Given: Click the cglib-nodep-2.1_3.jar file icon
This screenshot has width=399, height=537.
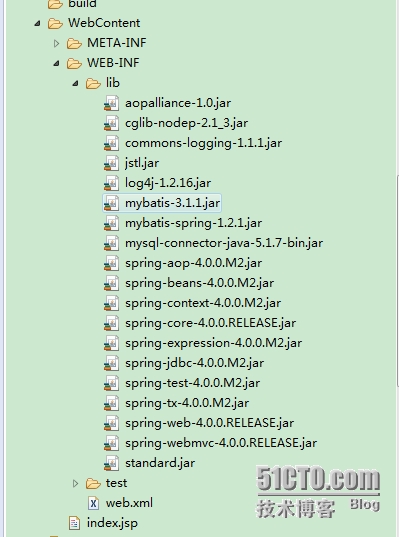Looking at the screenshot, I should tap(111, 123).
